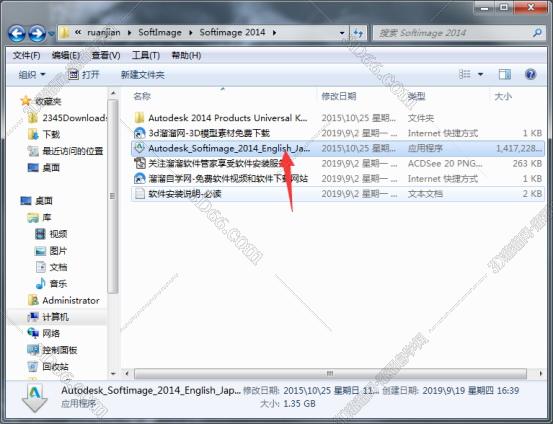The width and height of the screenshot is (553, 424).
Task: Click the Back navigation arrow
Action: [17, 34]
